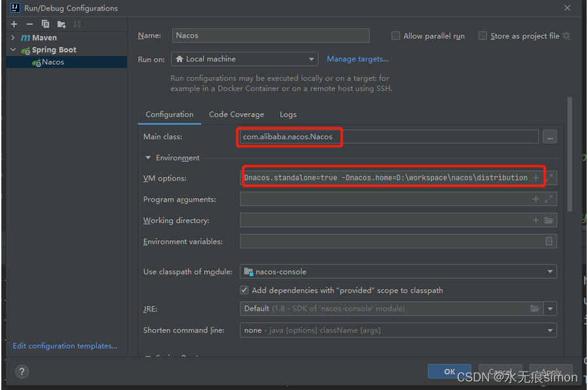Open the help question mark button
The height and width of the screenshot is (390, 588).
click(22, 372)
